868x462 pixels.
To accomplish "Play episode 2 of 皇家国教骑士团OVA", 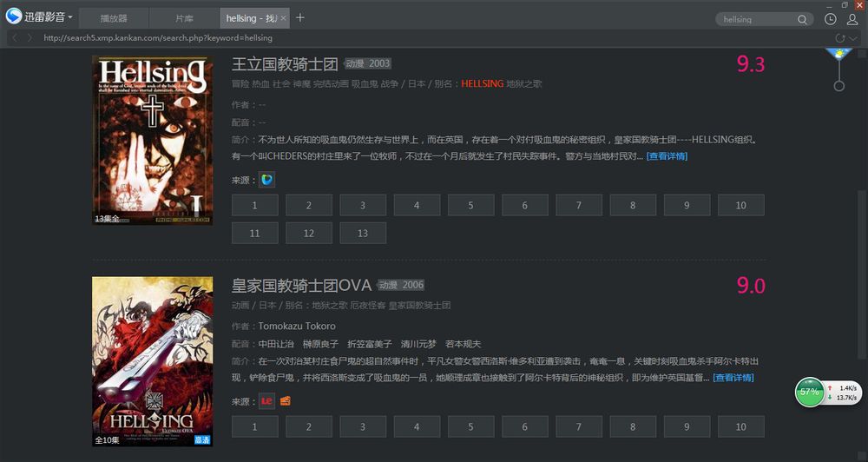I will pos(309,426).
